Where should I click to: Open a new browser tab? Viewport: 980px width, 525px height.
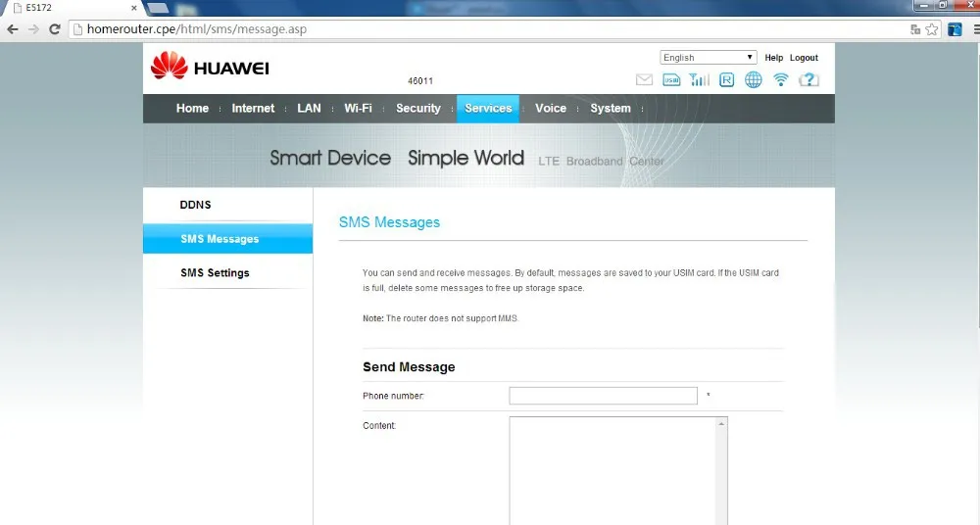click(x=158, y=8)
